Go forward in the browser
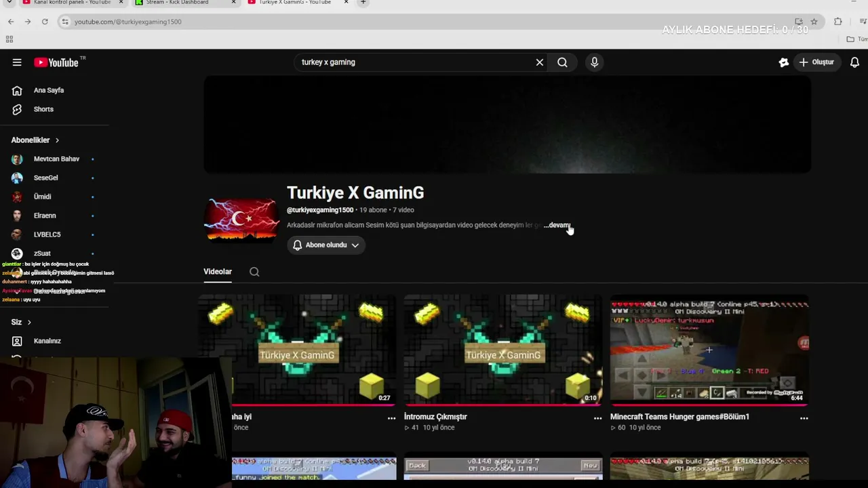 [28, 22]
